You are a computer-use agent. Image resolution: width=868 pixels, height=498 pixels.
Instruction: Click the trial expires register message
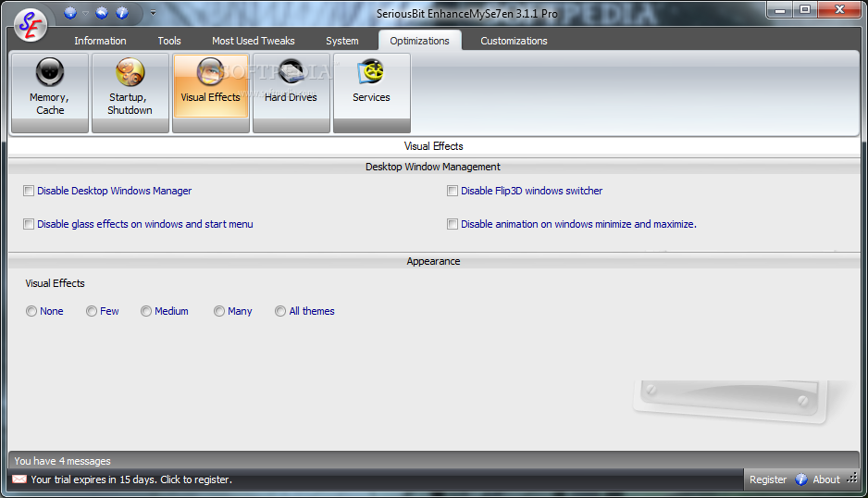tap(131, 479)
